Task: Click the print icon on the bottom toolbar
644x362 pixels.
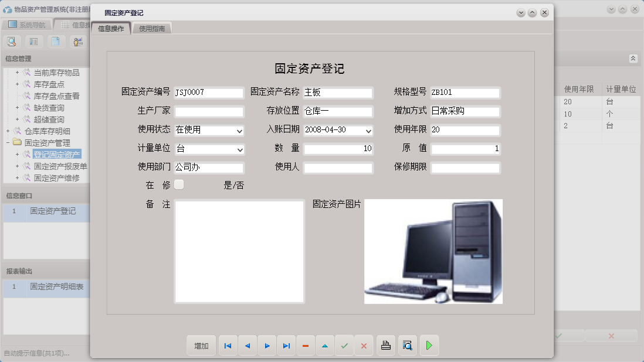Action: click(x=385, y=346)
